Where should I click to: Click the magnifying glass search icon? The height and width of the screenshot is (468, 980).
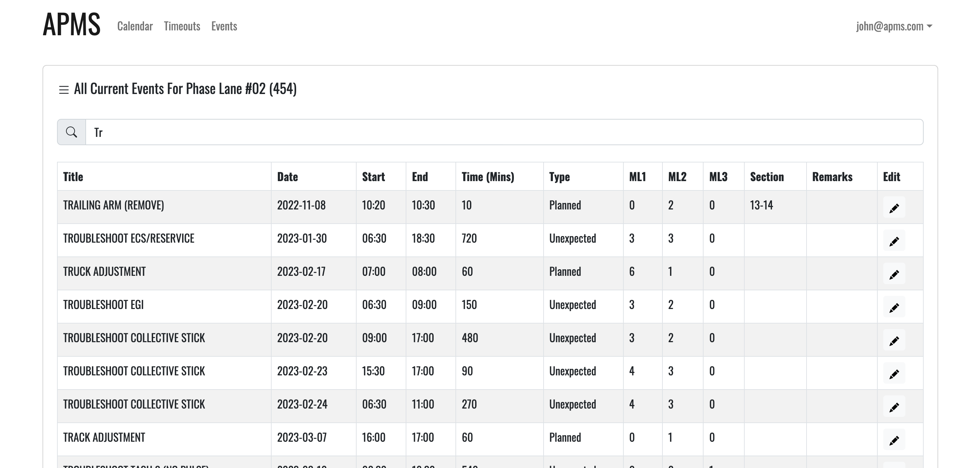(x=72, y=132)
